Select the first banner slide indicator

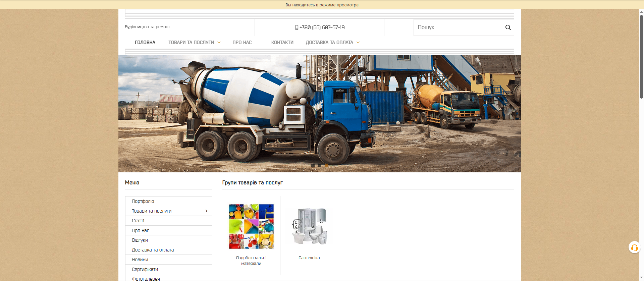313,165
